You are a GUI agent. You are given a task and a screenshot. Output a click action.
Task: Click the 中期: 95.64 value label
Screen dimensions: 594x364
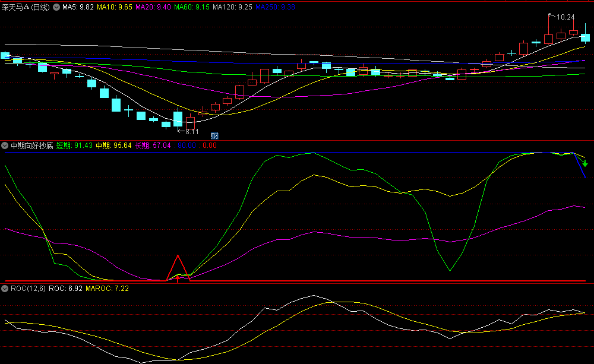(x=113, y=145)
